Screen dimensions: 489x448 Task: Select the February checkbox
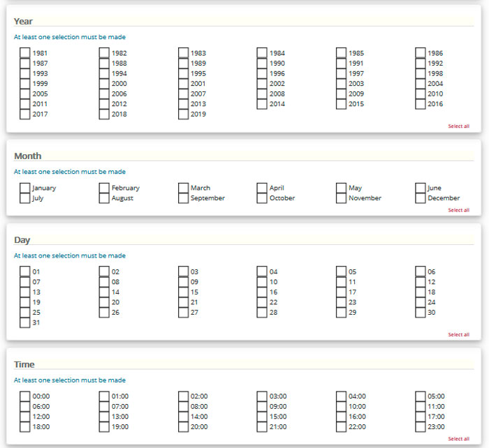pyautogui.click(x=104, y=188)
